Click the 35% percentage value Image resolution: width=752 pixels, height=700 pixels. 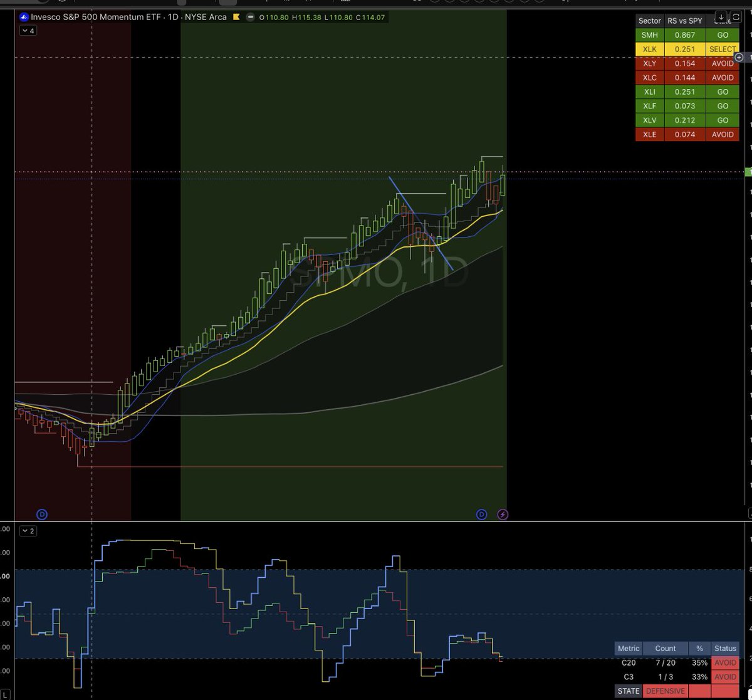click(700, 662)
